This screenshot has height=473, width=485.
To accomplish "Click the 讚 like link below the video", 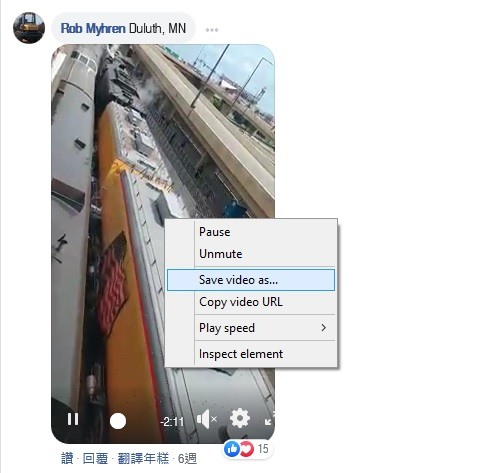I will 67,458.
